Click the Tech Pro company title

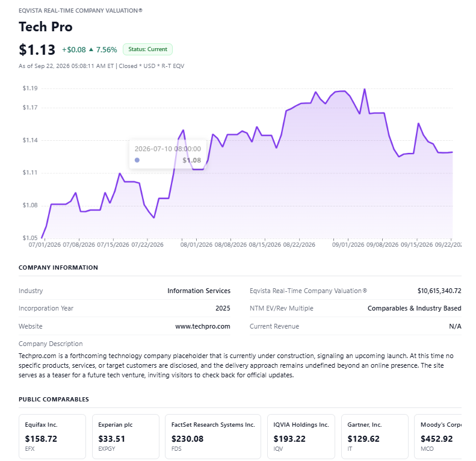coord(46,26)
